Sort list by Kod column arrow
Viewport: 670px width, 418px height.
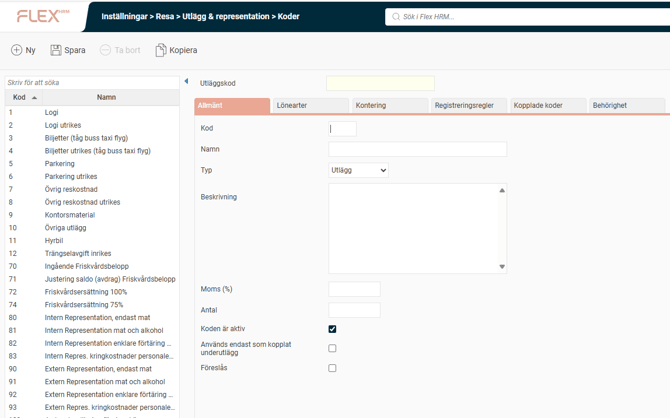click(x=34, y=98)
